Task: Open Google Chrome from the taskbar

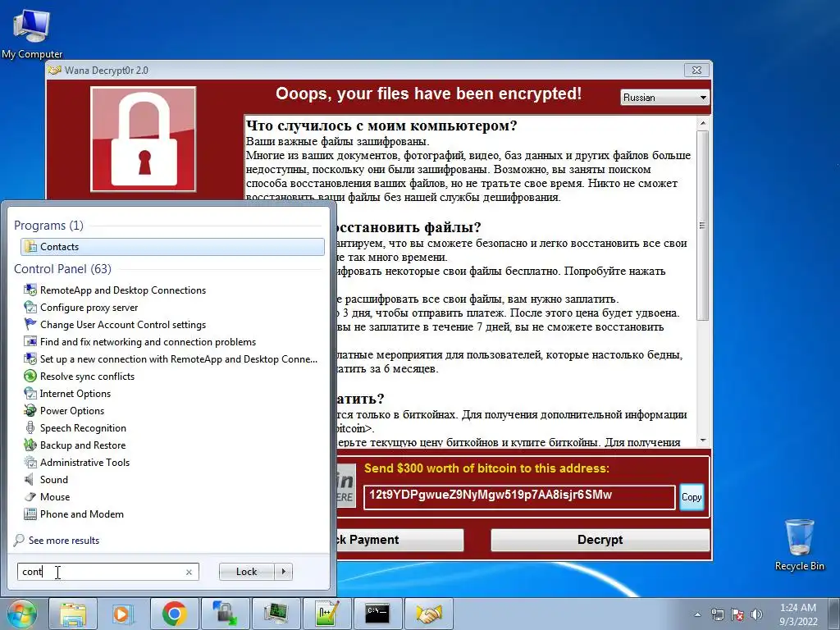Action: pos(174,614)
